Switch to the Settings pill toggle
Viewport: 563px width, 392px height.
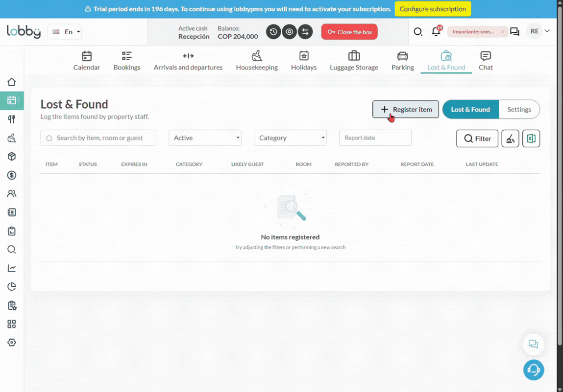tap(519, 110)
